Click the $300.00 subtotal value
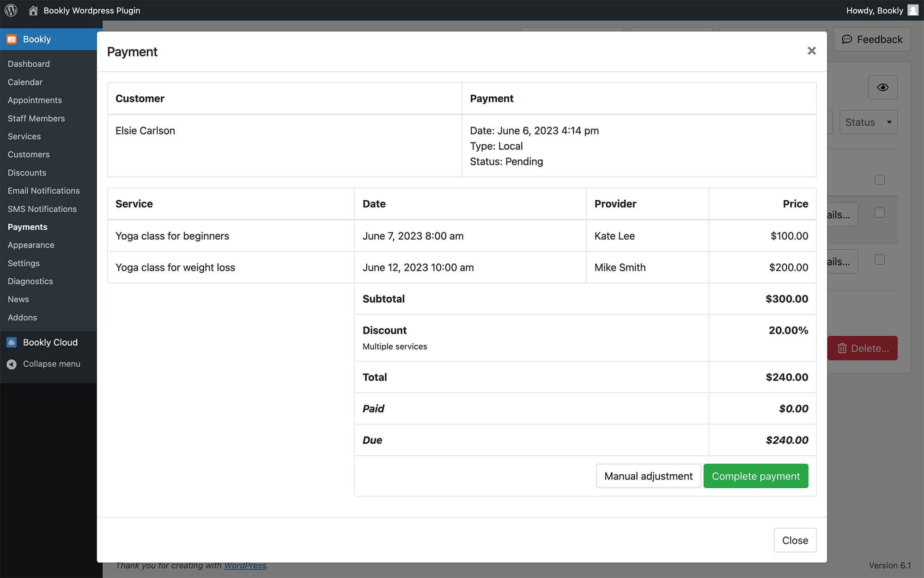 pos(787,299)
